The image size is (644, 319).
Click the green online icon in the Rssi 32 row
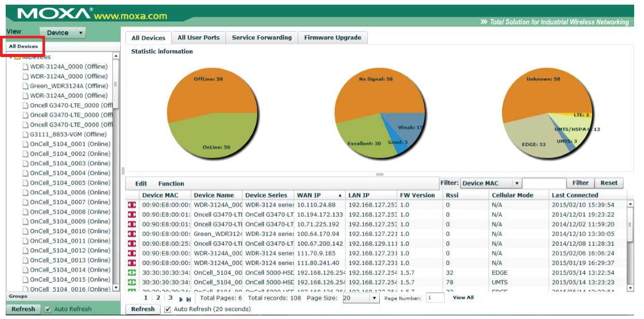pyautogui.click(x=132, y=273)
